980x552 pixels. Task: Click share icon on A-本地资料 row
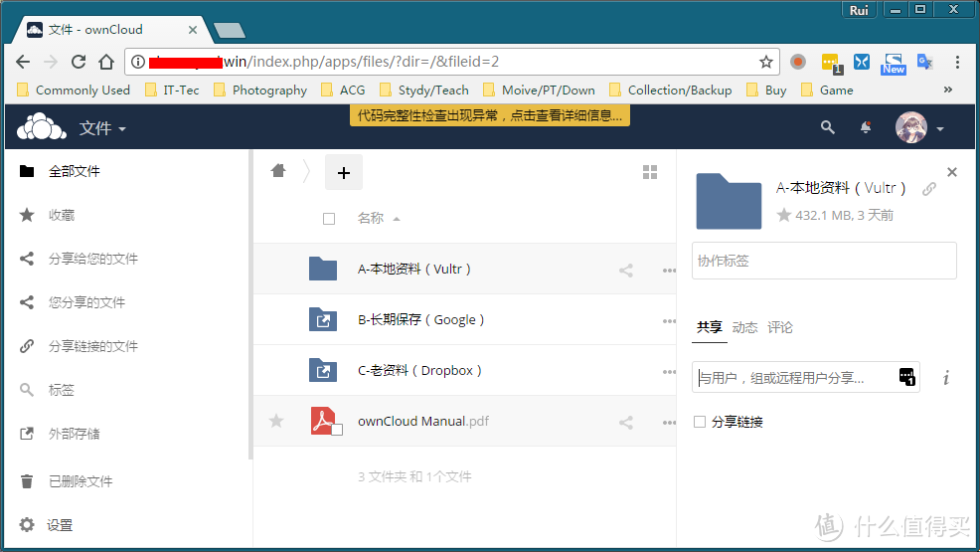click(625, 271)
